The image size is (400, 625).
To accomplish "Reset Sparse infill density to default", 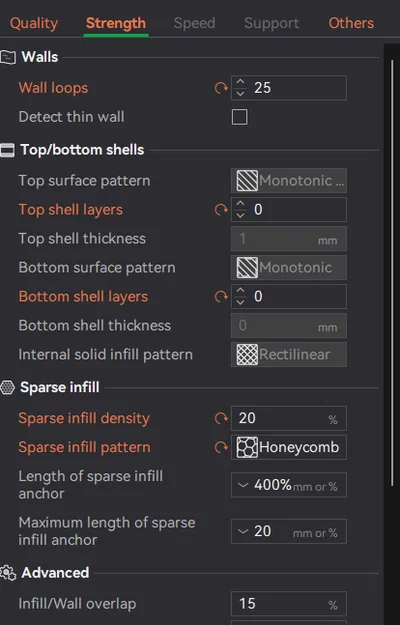I will [221, 418].
